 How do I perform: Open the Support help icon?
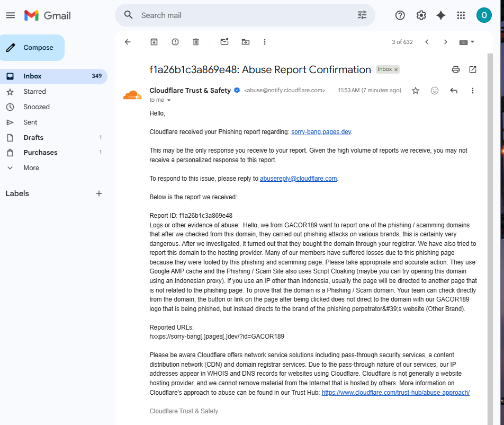(x=400, y=15)
